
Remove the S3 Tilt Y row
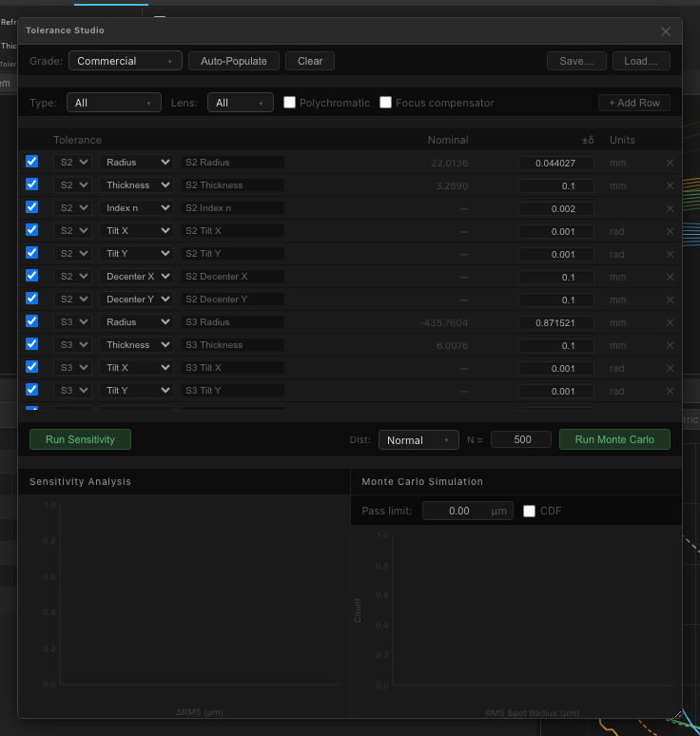tap(670, 391)
